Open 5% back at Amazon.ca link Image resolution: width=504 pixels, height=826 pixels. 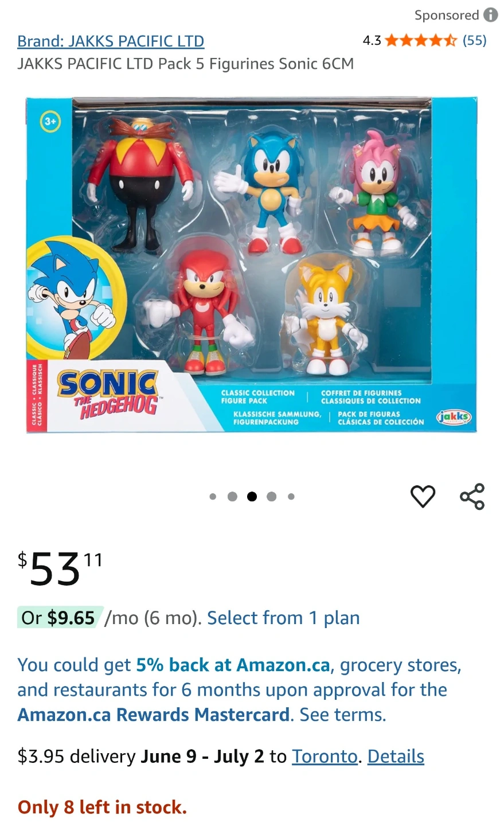233,665
